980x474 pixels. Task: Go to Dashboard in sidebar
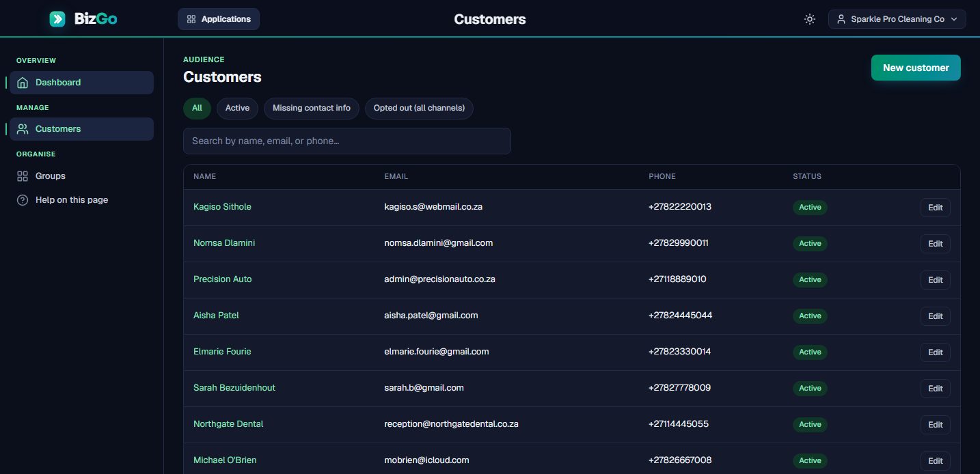pos(81,83)
